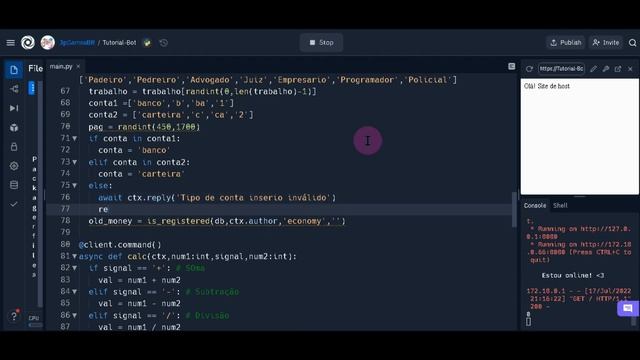640x360 pixels.
Task: Open the Files sidebar icon
Action: coord(14,70)
